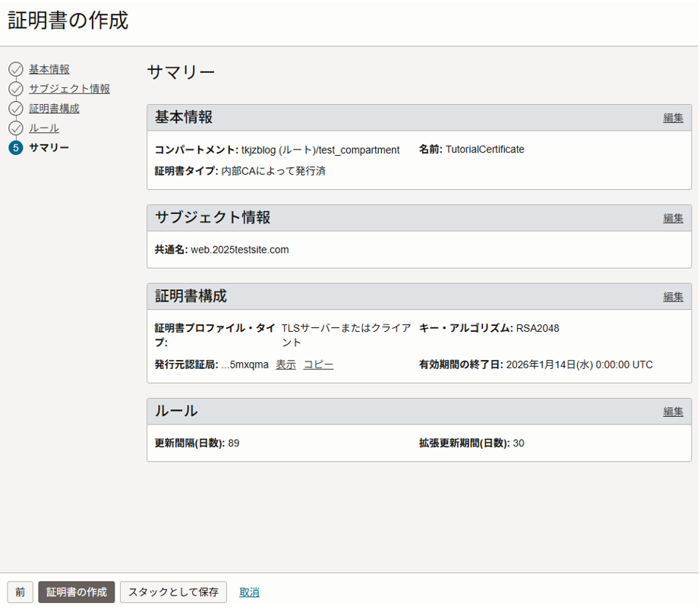Go to the 基本情報 step in the wizard
This screenshot has height=609, width=700.
coord(49,69)
